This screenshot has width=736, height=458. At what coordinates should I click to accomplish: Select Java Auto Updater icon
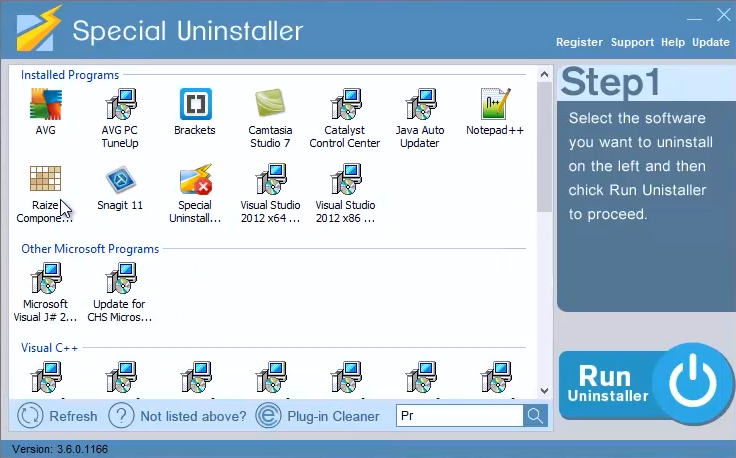click(421, 104)
